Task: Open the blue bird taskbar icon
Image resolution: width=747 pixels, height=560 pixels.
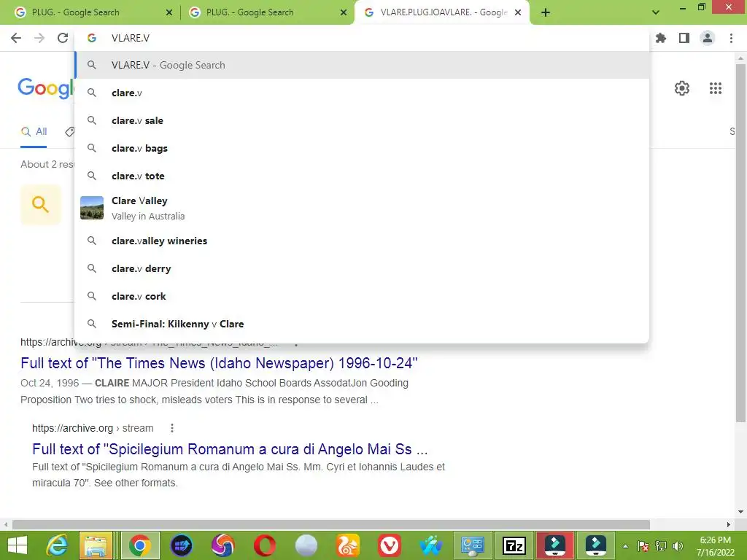Action: click(x=430, y=545)
